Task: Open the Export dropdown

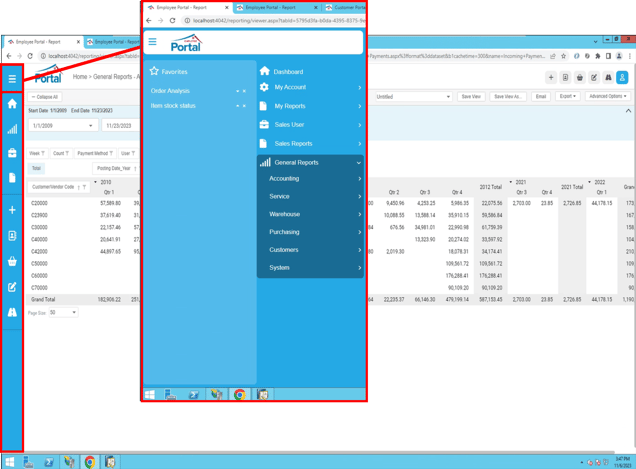Action: pyautogui.click(x=567, y=96)
